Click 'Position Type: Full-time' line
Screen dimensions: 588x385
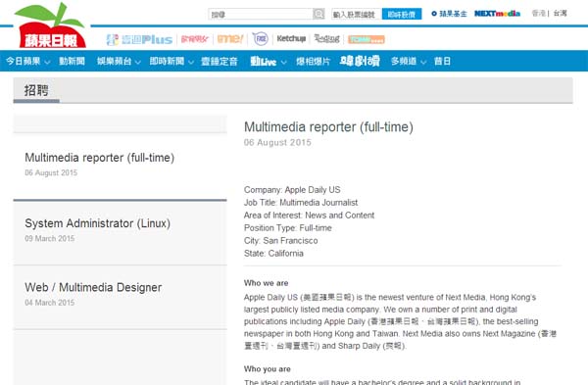(x=287, y=228)
